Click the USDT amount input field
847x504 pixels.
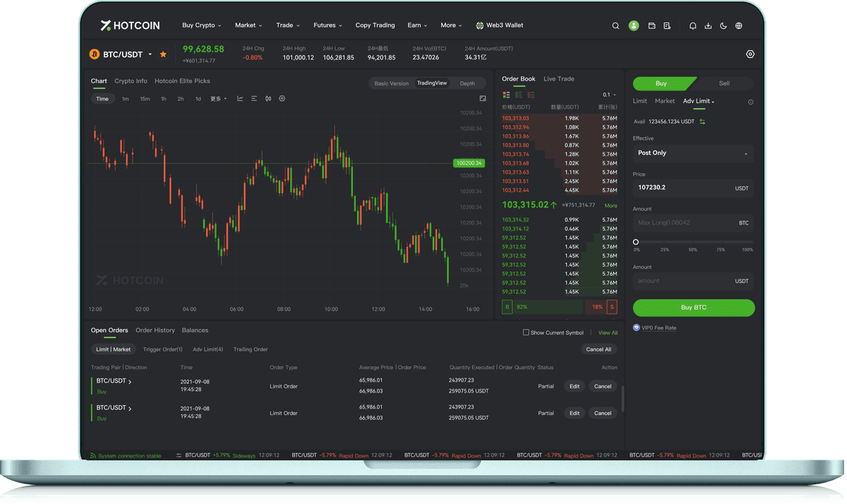[693, 281]
